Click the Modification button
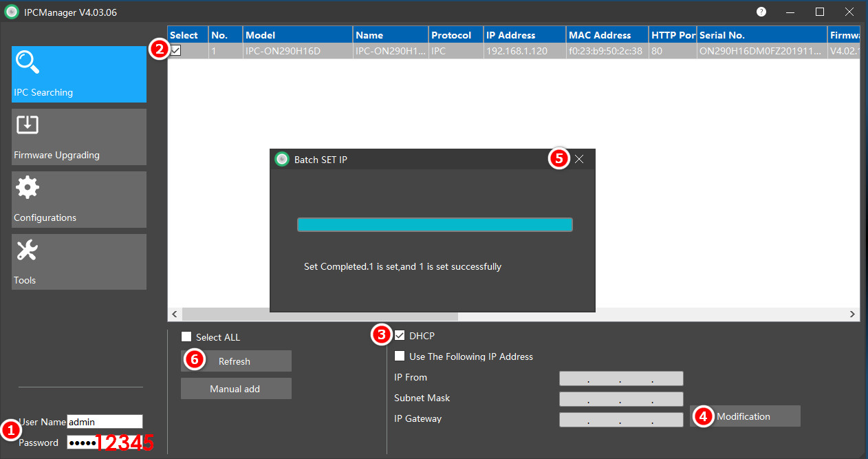 745,416
